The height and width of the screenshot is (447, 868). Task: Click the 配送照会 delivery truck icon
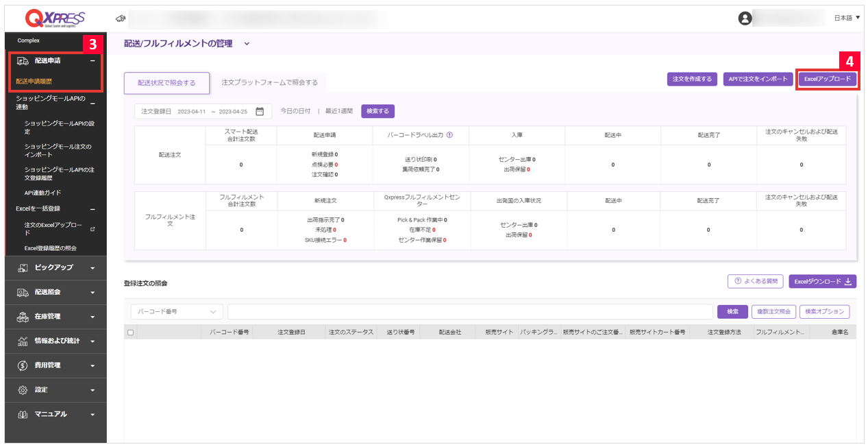(21, 292)
